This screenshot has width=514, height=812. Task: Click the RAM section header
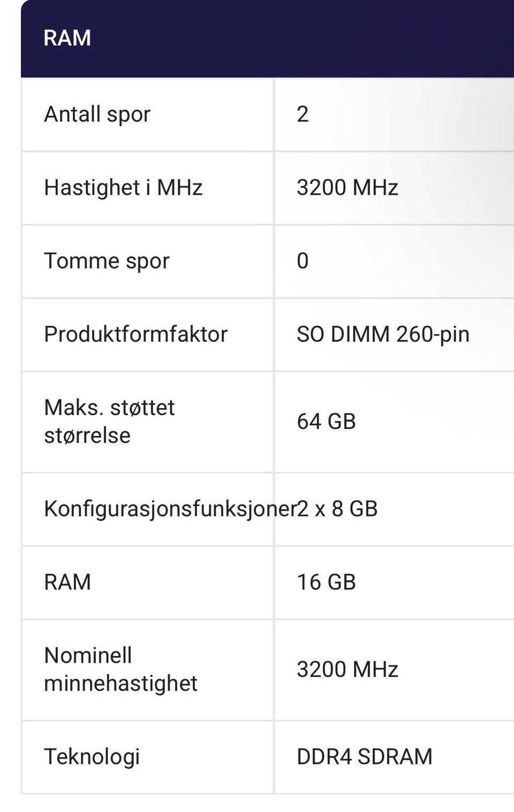pyautogui.click(x=67, y=38)
